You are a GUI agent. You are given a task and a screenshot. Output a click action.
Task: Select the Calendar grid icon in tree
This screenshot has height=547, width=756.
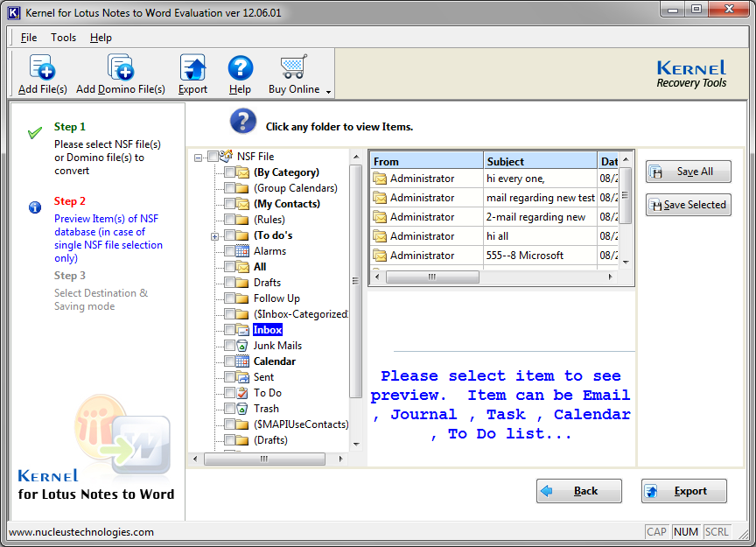242,361
